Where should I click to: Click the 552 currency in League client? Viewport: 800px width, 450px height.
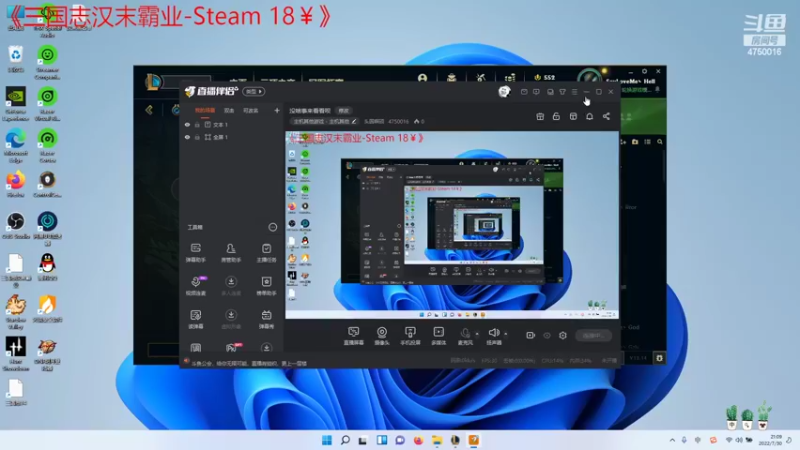coord(544,78)
